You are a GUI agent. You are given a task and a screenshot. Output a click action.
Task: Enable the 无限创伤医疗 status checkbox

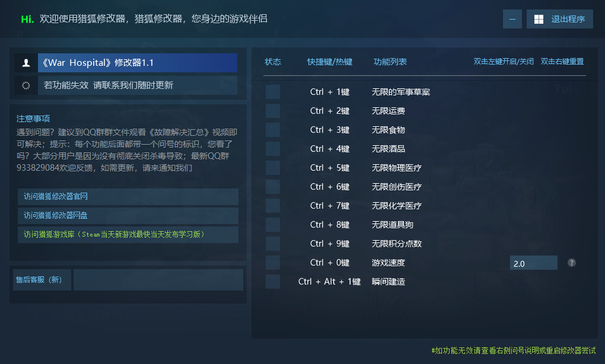click(273, 187)
